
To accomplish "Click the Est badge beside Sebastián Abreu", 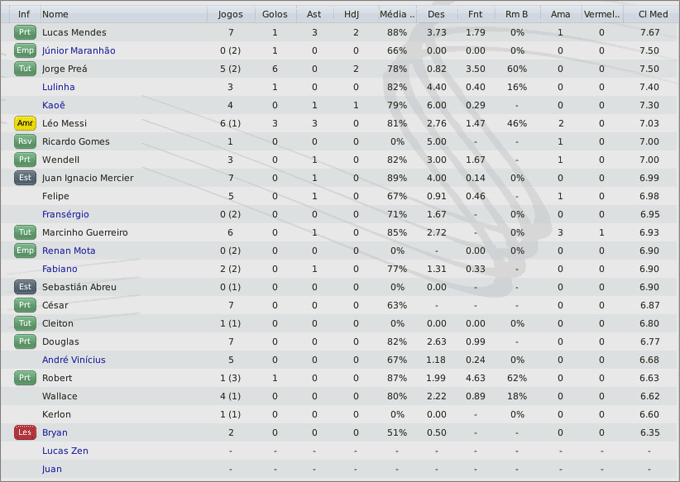I will coord(25,287).
